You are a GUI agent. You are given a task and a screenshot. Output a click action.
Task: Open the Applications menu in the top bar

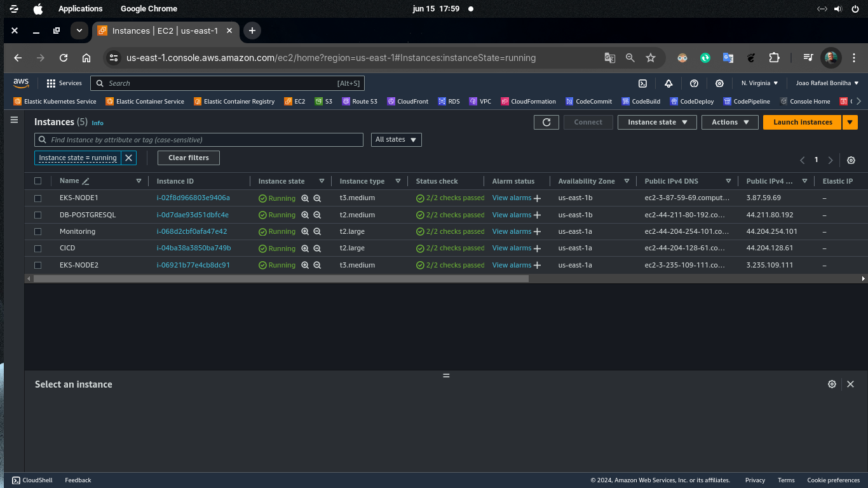80,9
